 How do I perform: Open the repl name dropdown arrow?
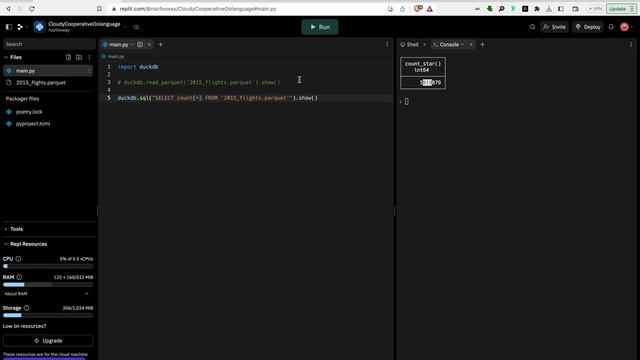point(125,27)
